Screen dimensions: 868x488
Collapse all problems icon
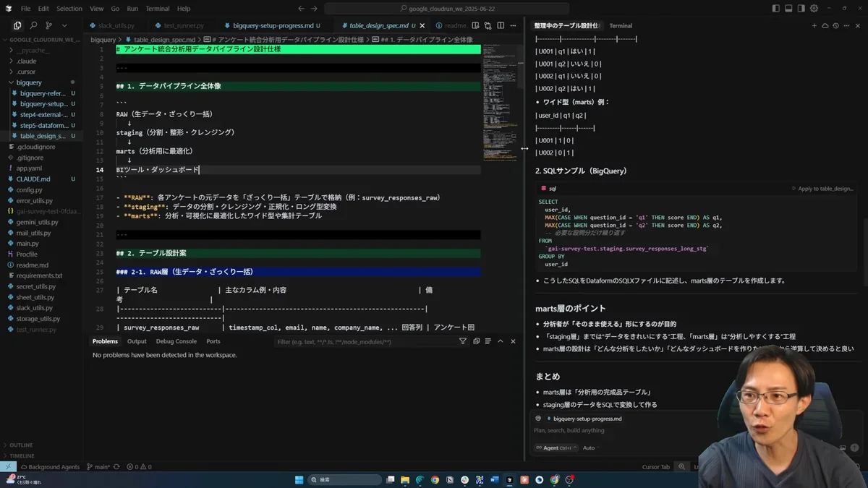tap(476, 341)
